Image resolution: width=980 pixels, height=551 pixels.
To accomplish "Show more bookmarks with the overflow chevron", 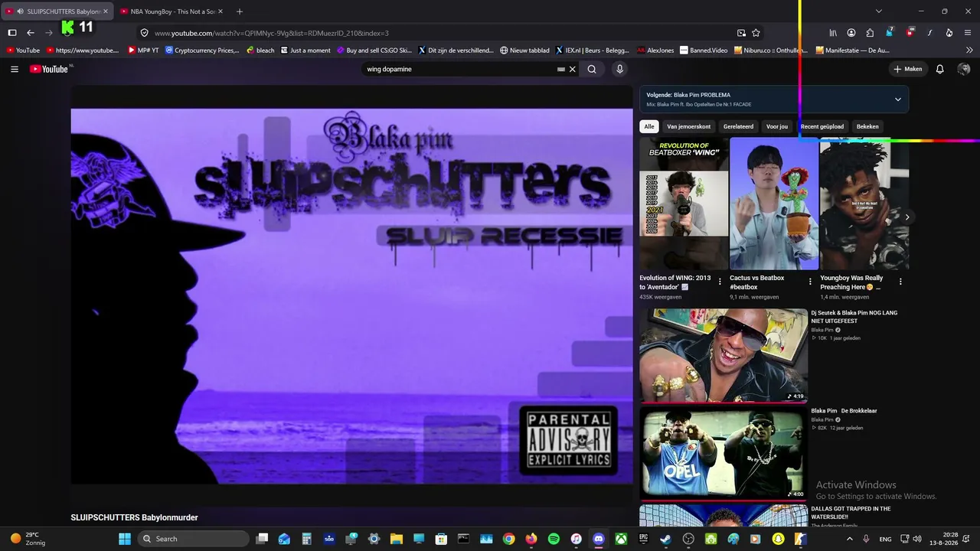I will click(968, 51).
